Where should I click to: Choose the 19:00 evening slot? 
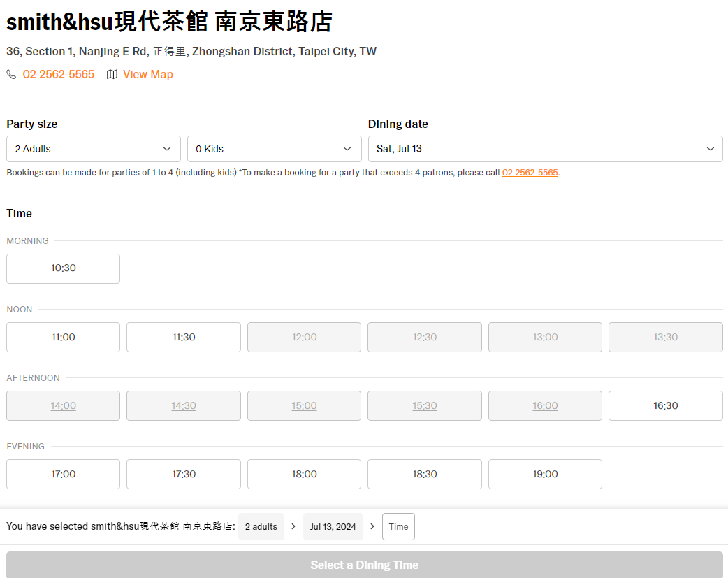[x=545, y=475]
